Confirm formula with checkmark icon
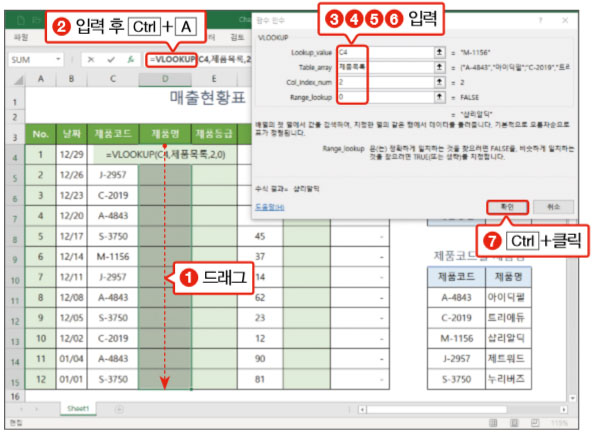 (x=111, y=60)
